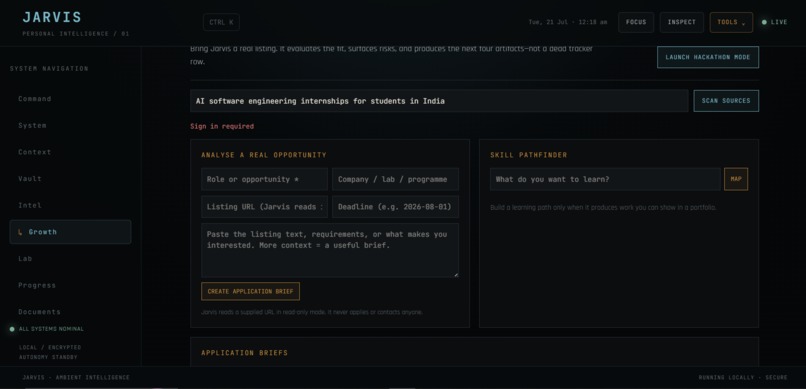Viewport: 806px width, 389px height.
Task: Open the TOOLS dropdown menu
Action: (731, 22)
